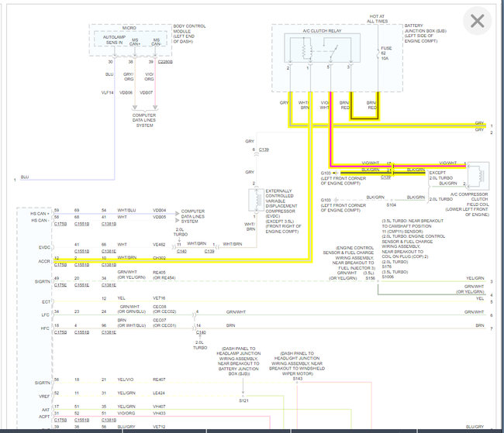504x433 pixels.
Task: Open the C139 connector link beside pin 6
Action: click(264, 149)
